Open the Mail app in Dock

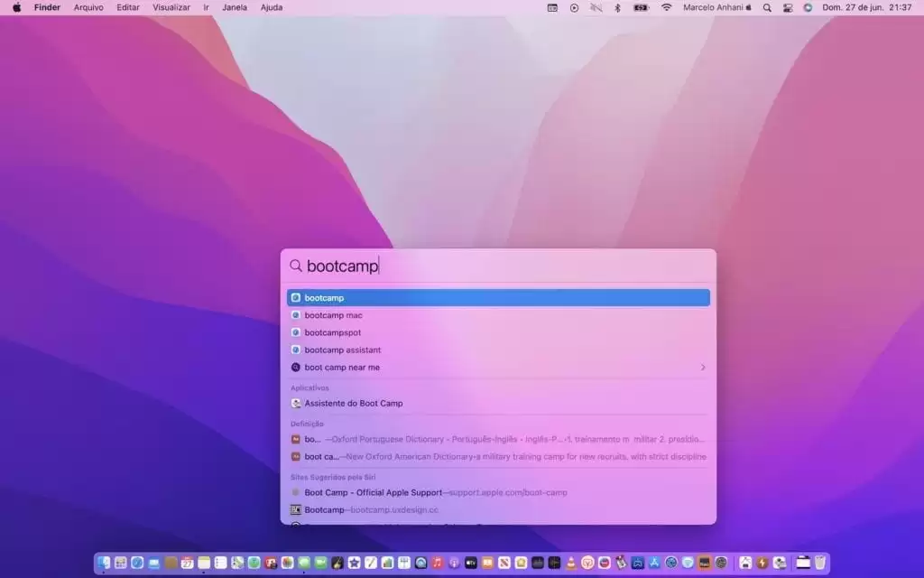click(x=153, y=563)
